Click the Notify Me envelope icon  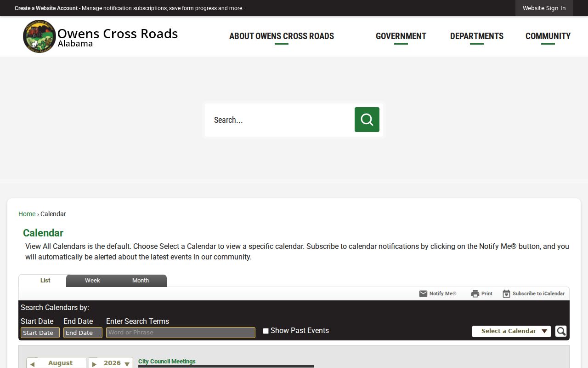(x=423, y=293)
